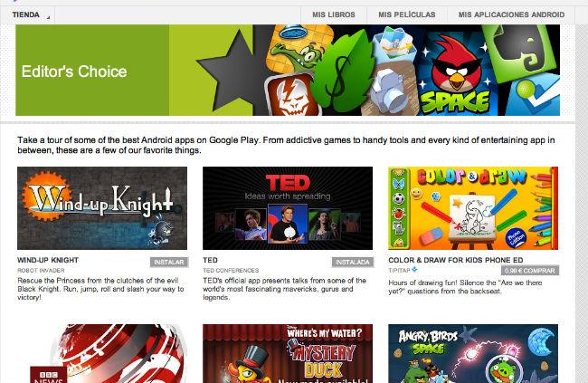Click the blue verified badge next to TipiTap
Image resolution: width=588 pixels, height=383 pixels.
pos(414,269)
